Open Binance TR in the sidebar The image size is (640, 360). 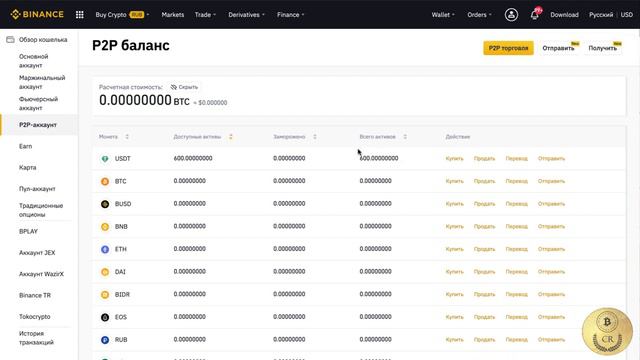[x=35, y=295]
